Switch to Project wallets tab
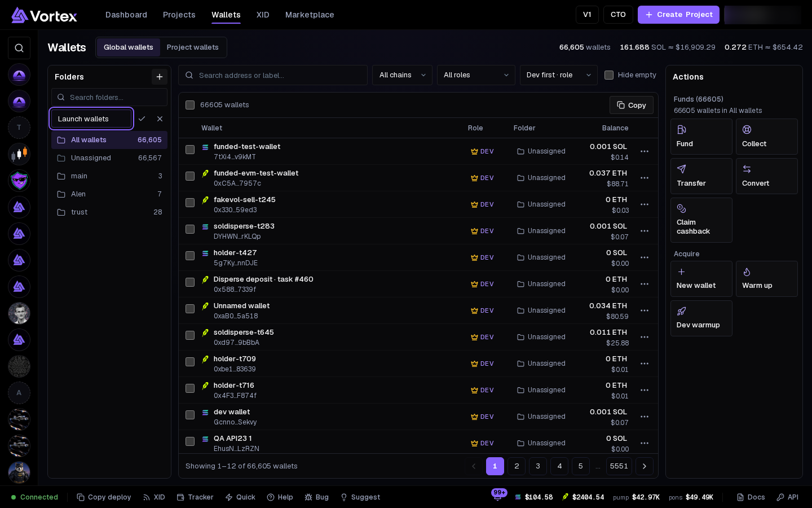Viewport: 812px width, 508px height. [x=192, y=47]
